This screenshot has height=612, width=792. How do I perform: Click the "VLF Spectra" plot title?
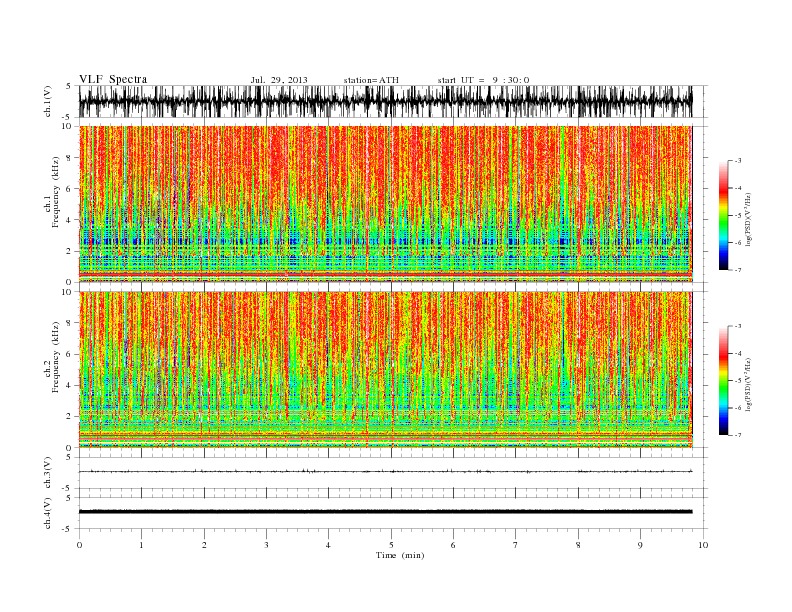pyautogui.click(x=113, y=79)
